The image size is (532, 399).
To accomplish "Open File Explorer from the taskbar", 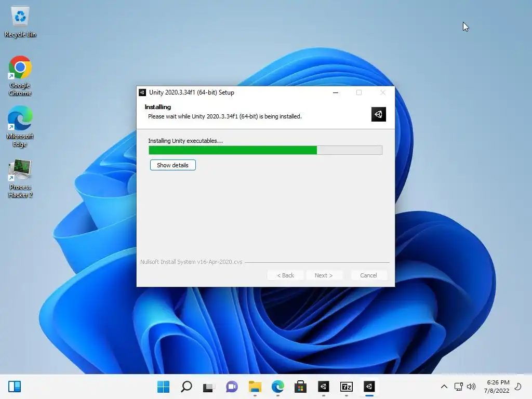I will 255,387.
